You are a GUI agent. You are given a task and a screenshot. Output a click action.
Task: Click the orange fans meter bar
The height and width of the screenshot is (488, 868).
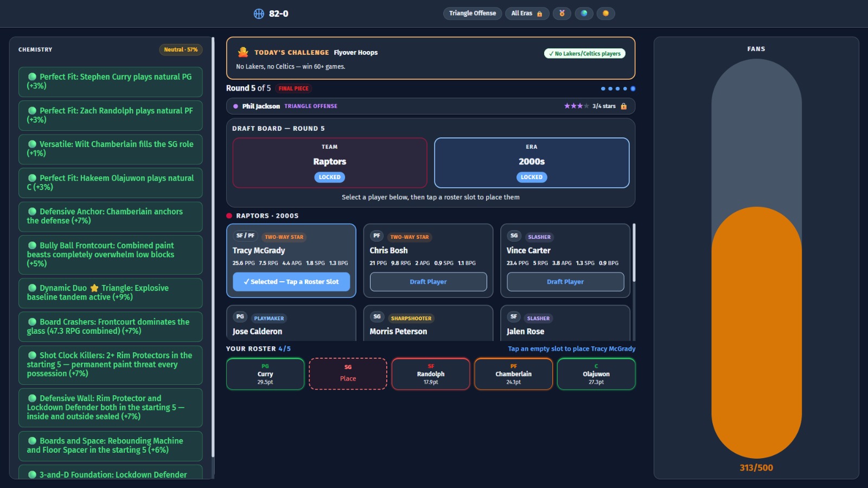[756, 332]
